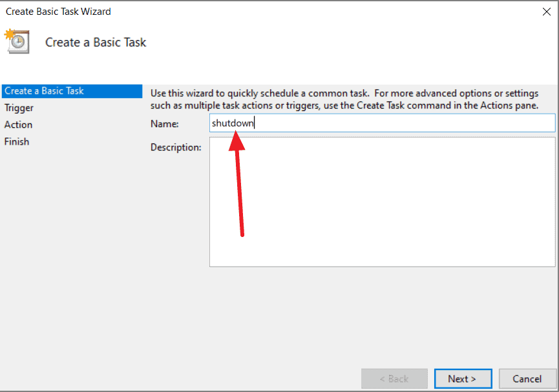Click inside the Description text area

382,201
